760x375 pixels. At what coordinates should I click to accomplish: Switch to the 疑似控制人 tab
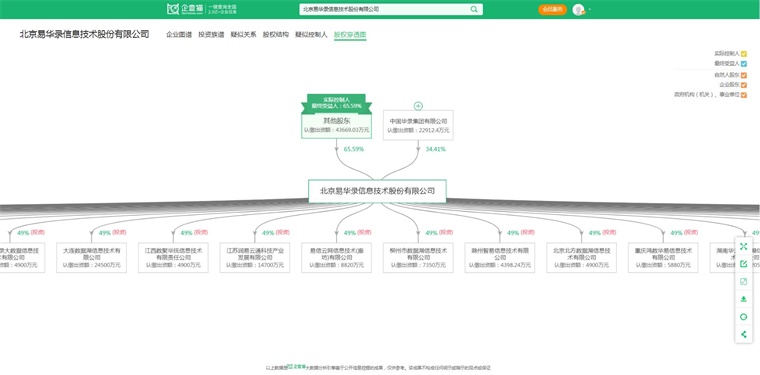click(311, 35)
